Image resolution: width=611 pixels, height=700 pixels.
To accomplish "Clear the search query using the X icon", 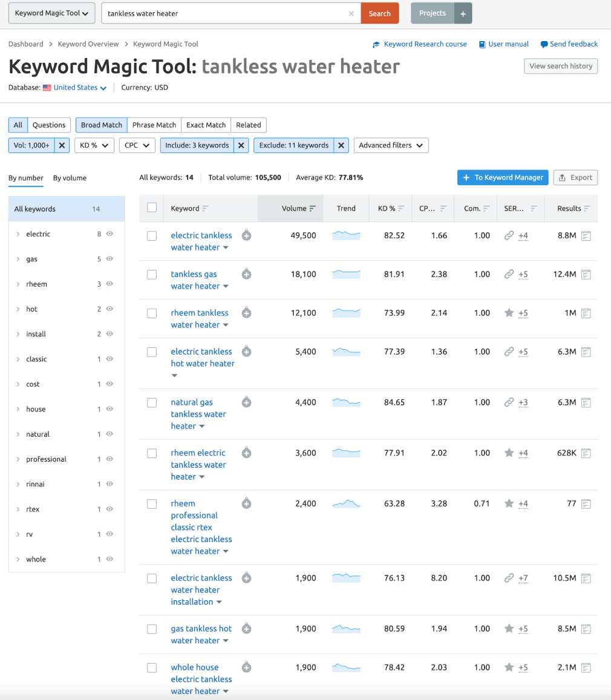I will [351, 13].
